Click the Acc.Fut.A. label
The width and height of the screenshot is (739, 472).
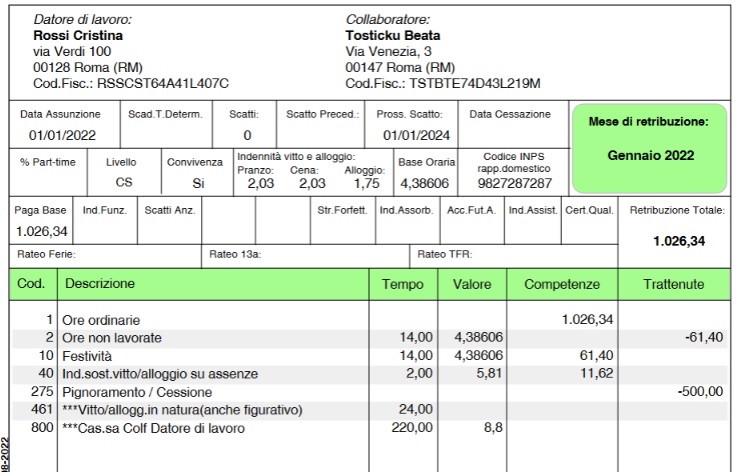[471, 210]
